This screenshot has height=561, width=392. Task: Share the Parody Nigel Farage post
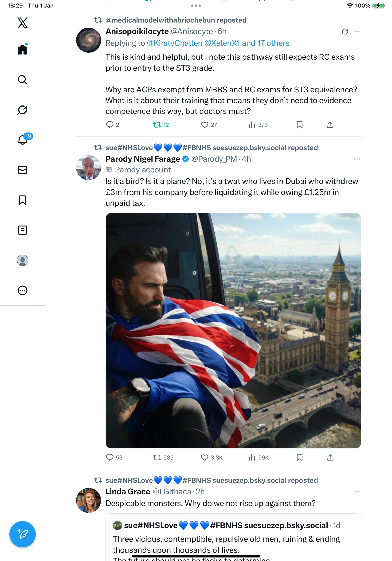coord(330,457)
